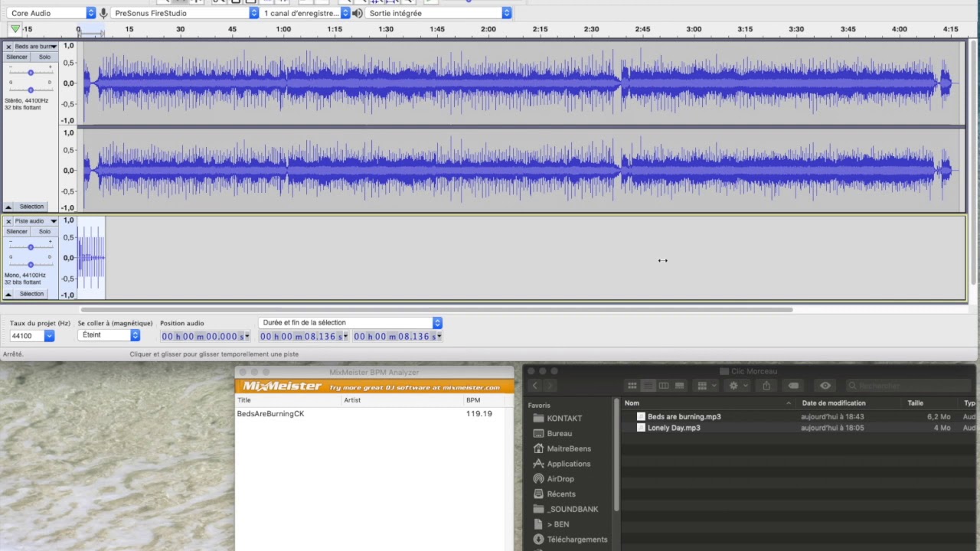Image resolution: width=980 pixels, height=551 pixels.
Task: Sort Finder files by Nom column
Action: [707, 403]
